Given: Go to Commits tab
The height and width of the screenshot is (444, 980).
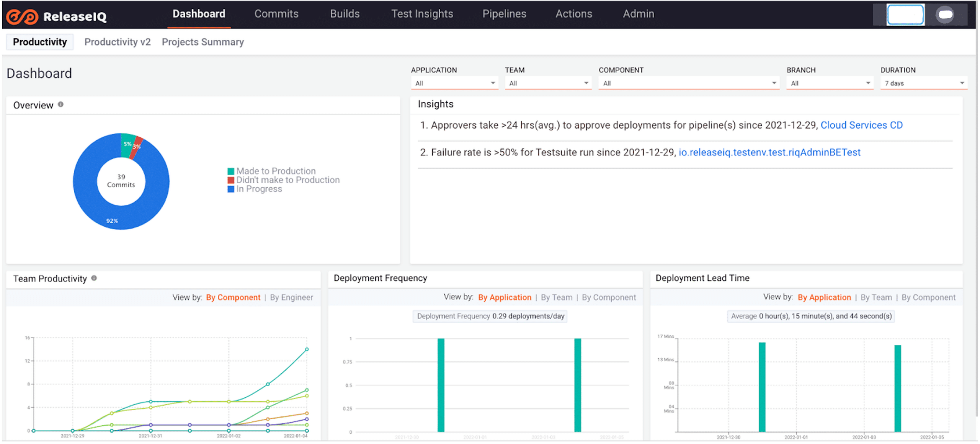Looking at the screenshot, I should (x=276, y=14).
